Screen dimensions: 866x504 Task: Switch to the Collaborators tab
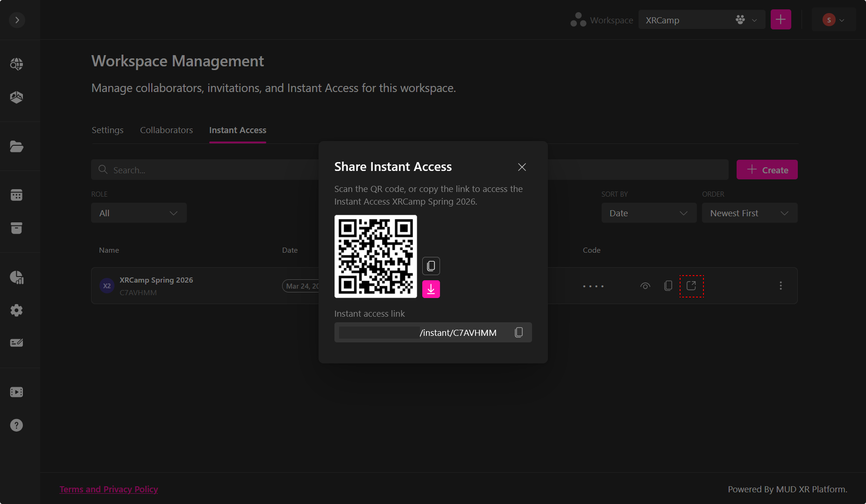pos(166,130)
